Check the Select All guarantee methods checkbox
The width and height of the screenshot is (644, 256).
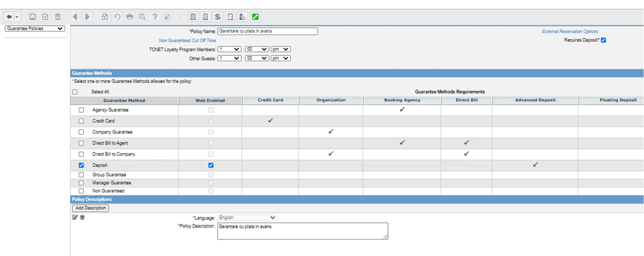[x=75, y=92]
